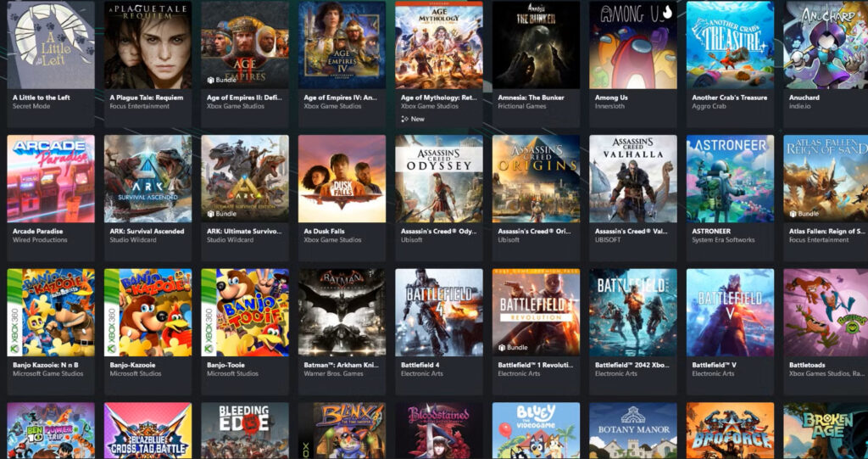Click the 'System Era Softworks' publisher label
Viewport: 868px width, 459px height.
point(723,240)
